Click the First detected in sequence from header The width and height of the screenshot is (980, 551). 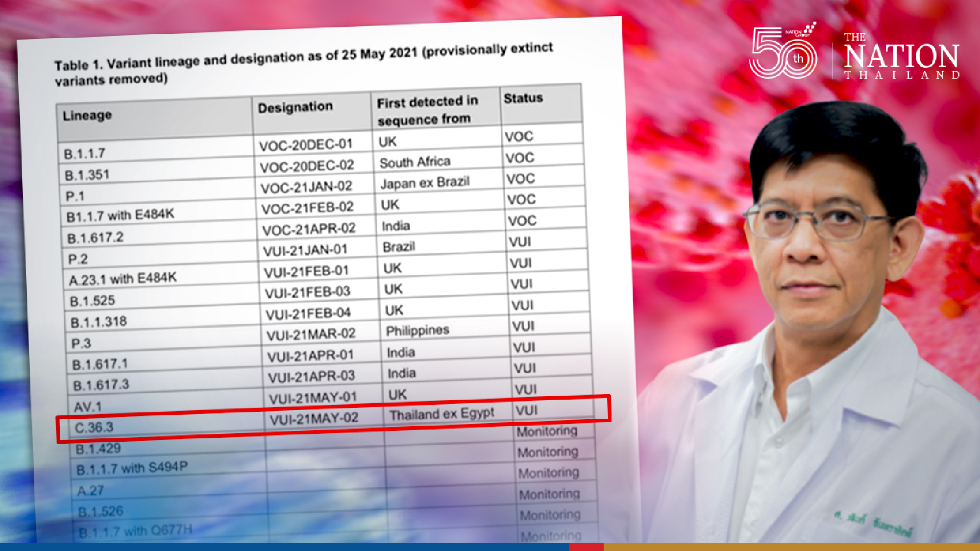[x=426, y=111]
